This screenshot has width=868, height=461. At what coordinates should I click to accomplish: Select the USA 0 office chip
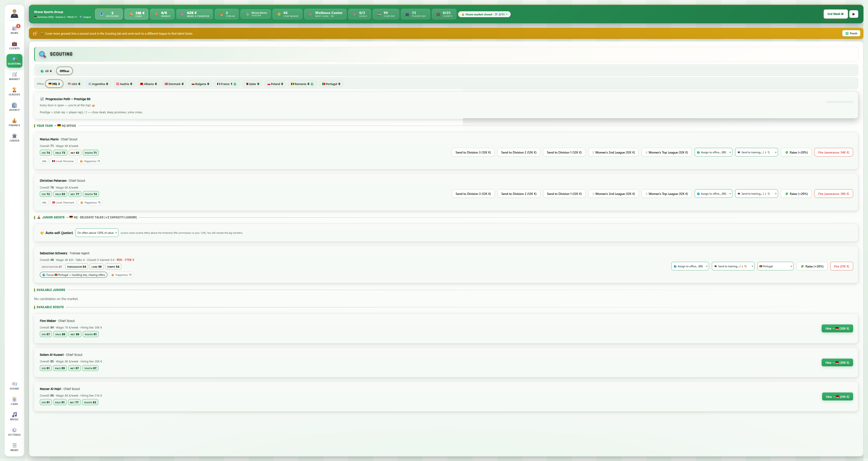[x=74, y=84]
